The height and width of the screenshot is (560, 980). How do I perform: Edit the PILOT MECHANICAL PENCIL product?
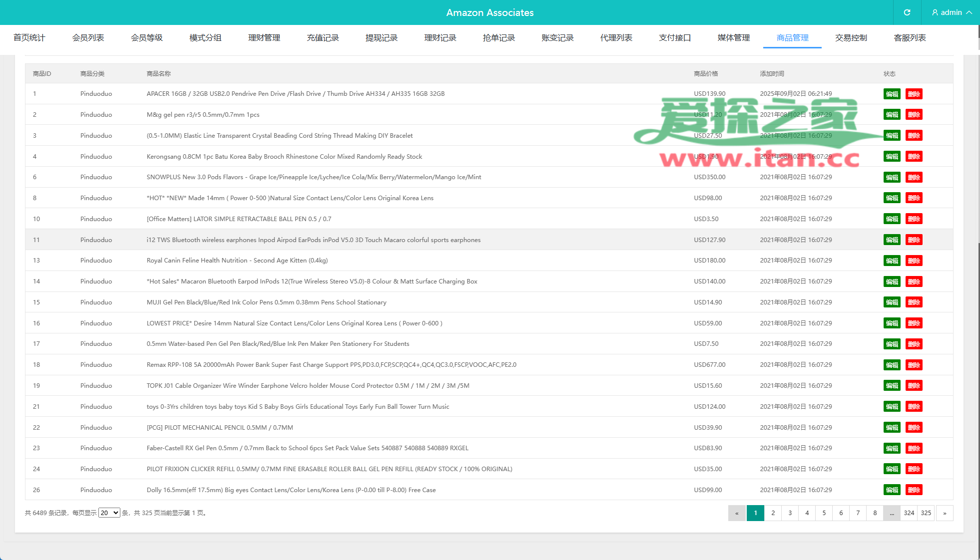pos(892,428)
